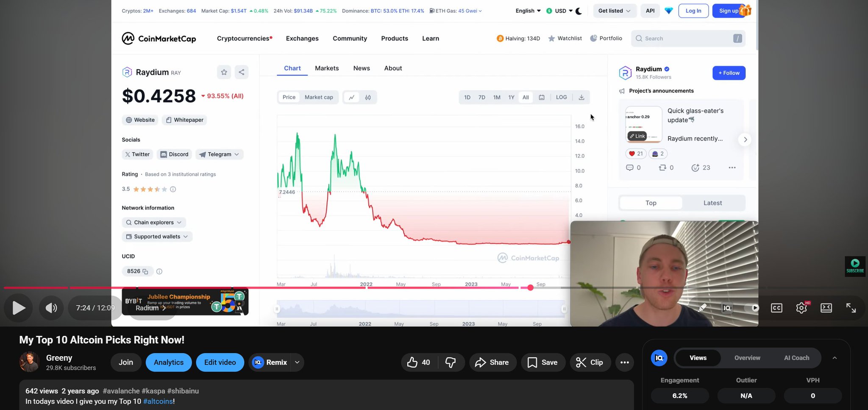This screenshot has height=410, width=868.
Task: Click the highlighter pen icon in player
Action: (702, 308)
